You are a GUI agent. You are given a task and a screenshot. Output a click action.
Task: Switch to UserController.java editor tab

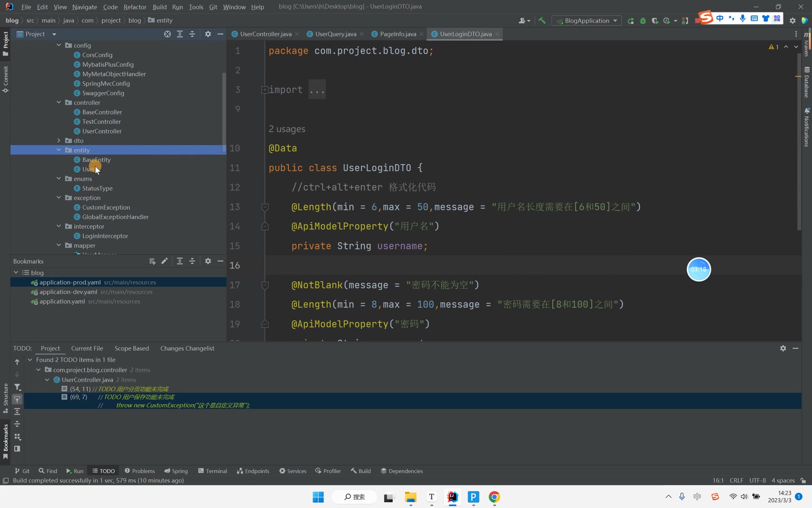265,34
